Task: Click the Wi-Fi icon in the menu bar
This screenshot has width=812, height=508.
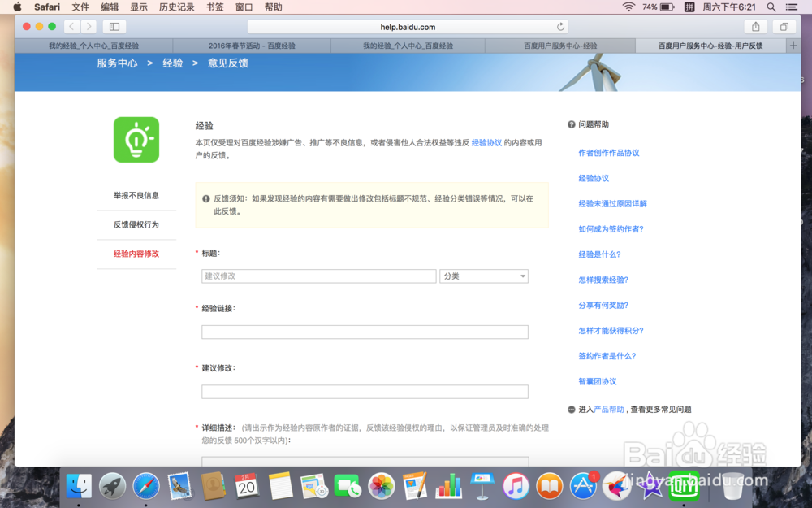Action: (x=629, y=7)
